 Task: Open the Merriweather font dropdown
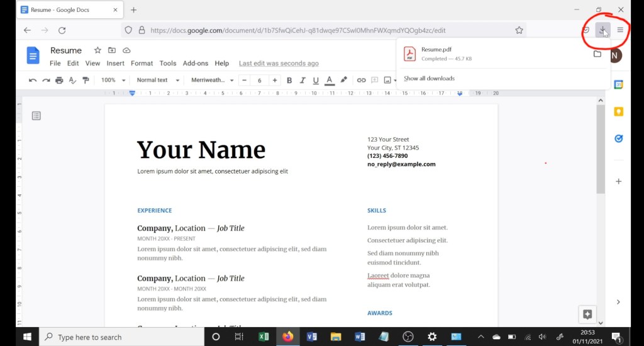(212, 81)
